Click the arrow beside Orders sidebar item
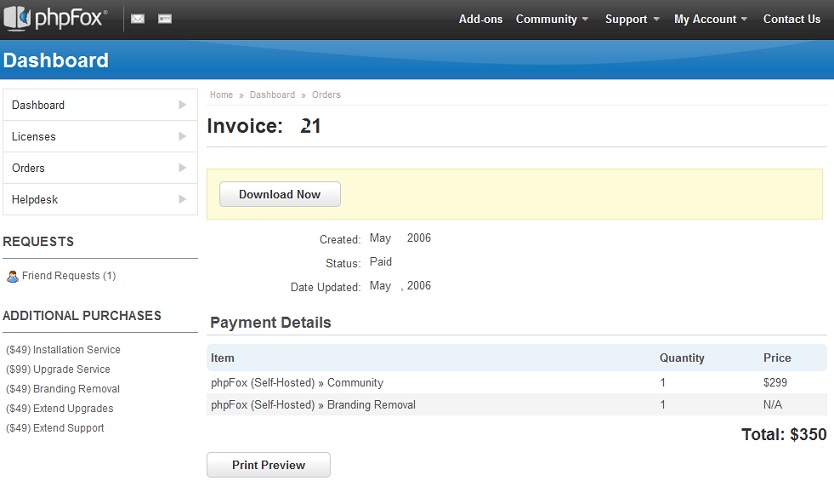Viewport: 834px width, 481px height. point(182,168)
